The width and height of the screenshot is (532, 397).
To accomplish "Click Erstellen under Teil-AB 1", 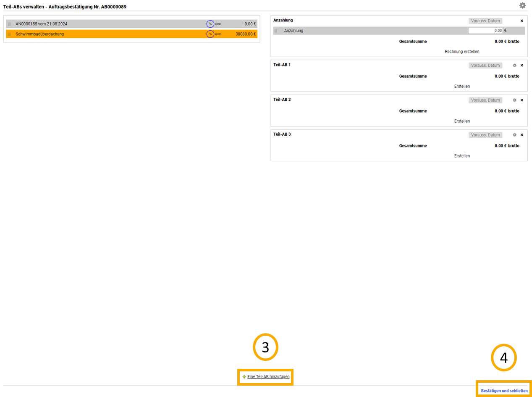I will 462,87.
